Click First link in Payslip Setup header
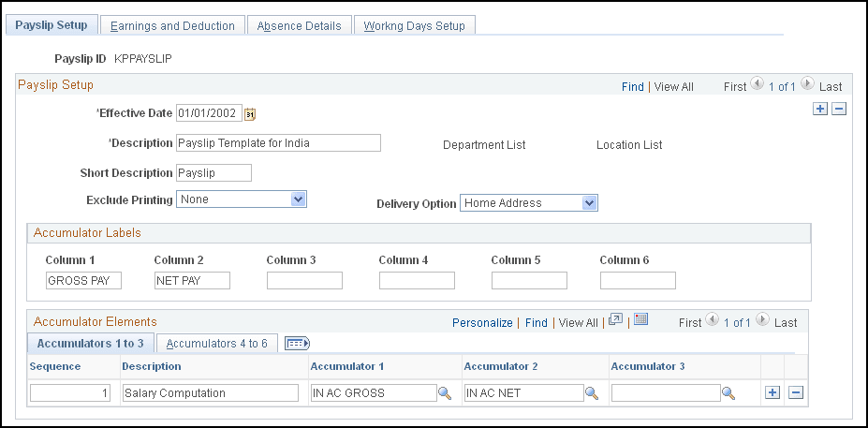Image resolution: width=868 pixels, height=428 pixels. click(x=735, y=87)
